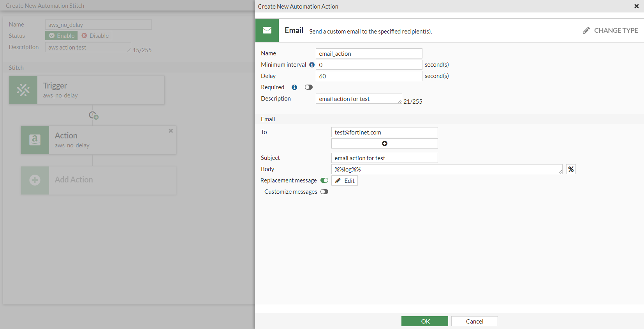Remove the aws_no_delay Action card

[171, 131]
